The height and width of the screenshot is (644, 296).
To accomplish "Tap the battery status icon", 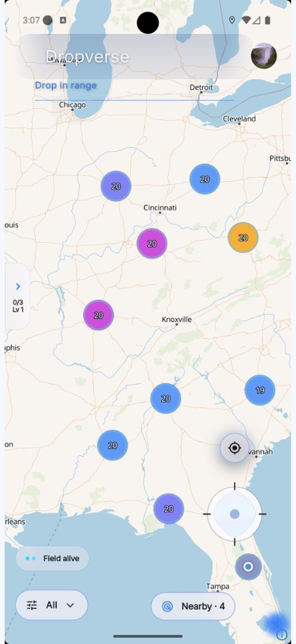I will click(x=267, y=20).
